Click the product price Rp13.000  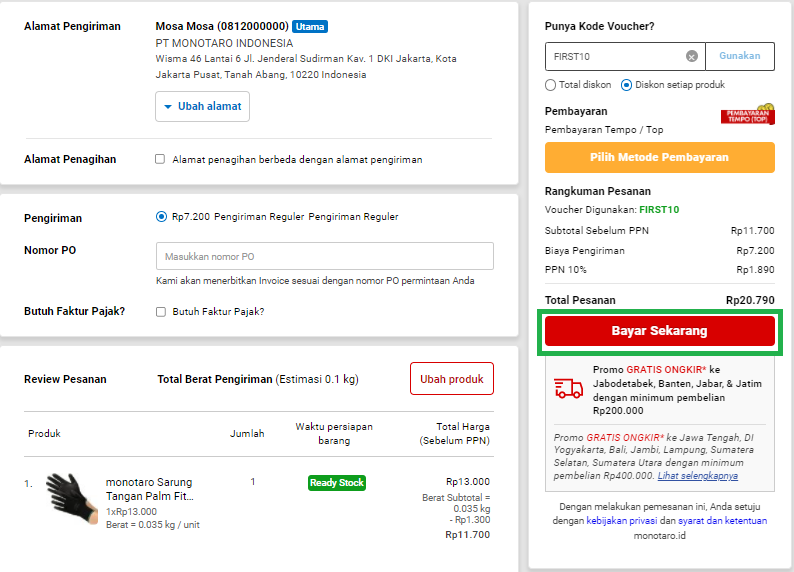tap(468, 481)
